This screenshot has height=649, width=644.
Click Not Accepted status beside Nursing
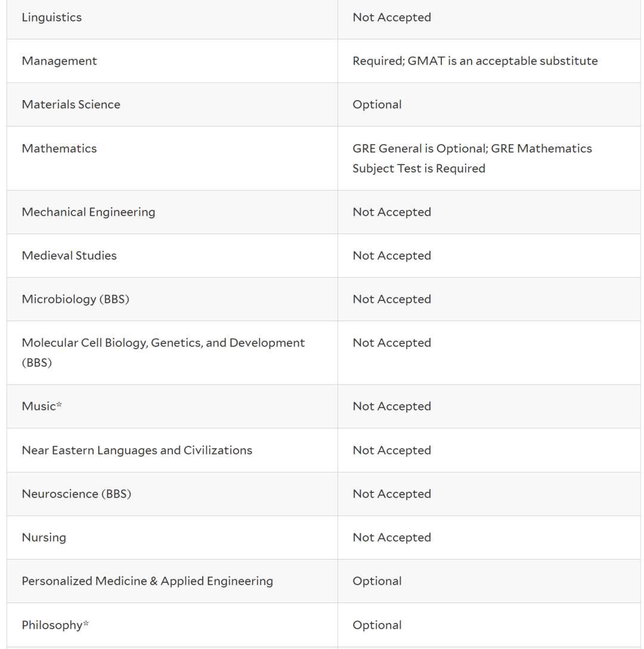[x=391, y=538]
